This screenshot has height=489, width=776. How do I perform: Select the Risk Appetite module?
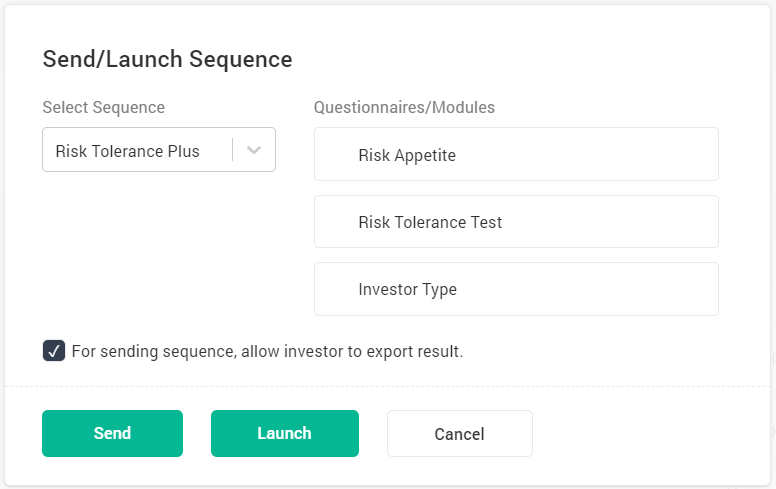(407, 155)
